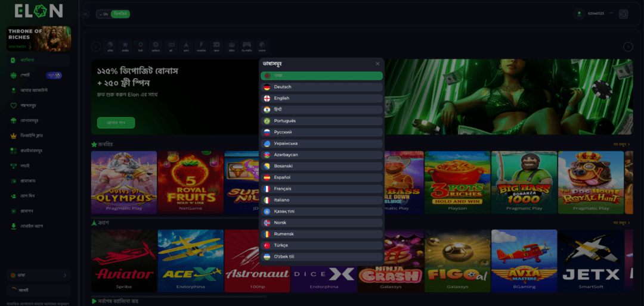Select Português in the language list
The width and height of the screenshot is (644, 306).
[x=321, y=121]
